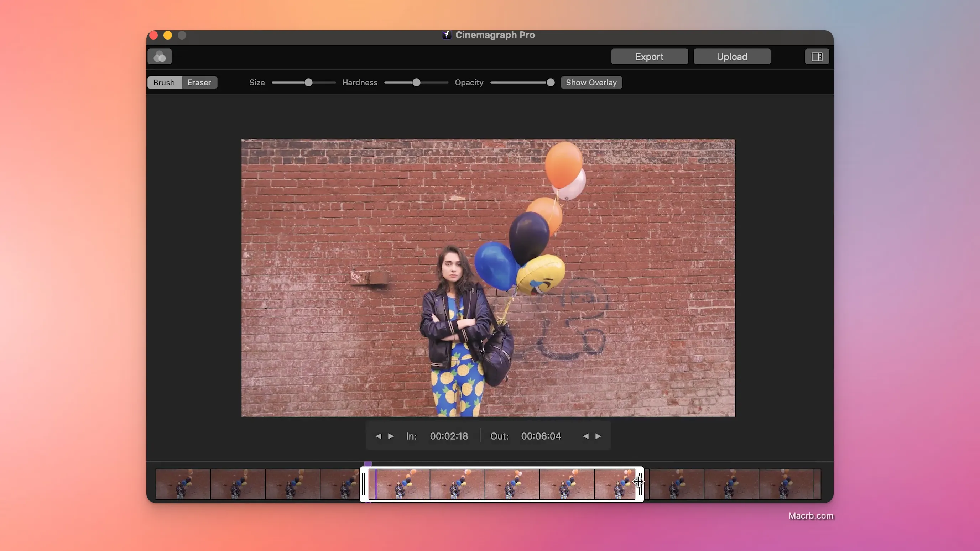Click the Export button
The width and height of the screenshot is (980, 551).
click(650, 57)
